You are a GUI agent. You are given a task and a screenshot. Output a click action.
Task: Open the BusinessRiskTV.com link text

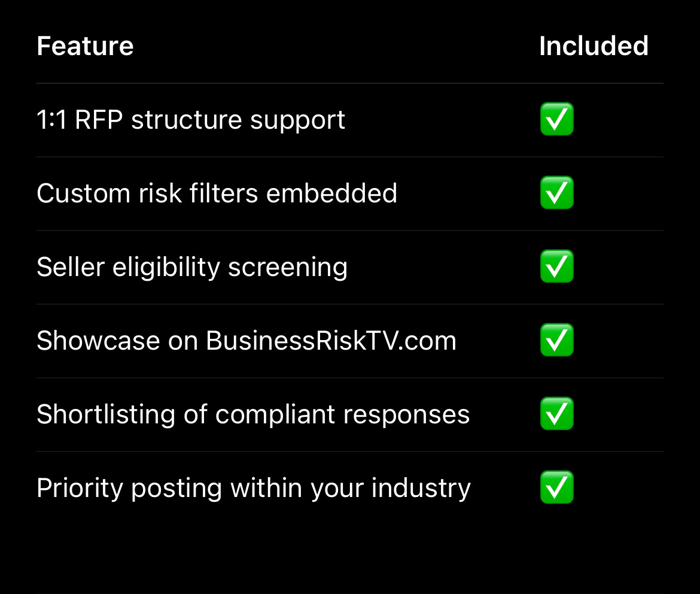[331, 341]
